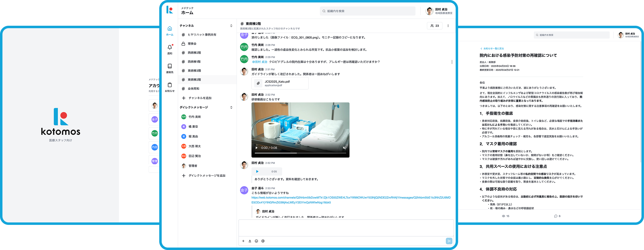
Task: Click the paperclip icon on JCS2025_Kato.pdf
Action: (x=258, y=83)
